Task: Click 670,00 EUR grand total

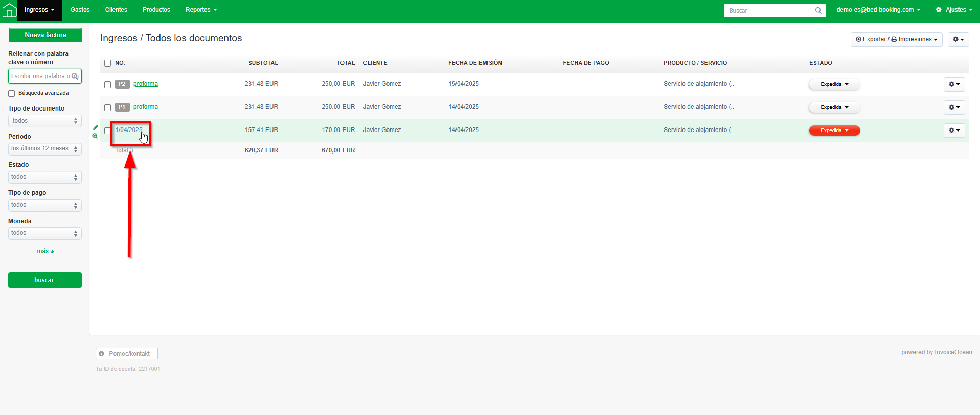Action: 338,150
